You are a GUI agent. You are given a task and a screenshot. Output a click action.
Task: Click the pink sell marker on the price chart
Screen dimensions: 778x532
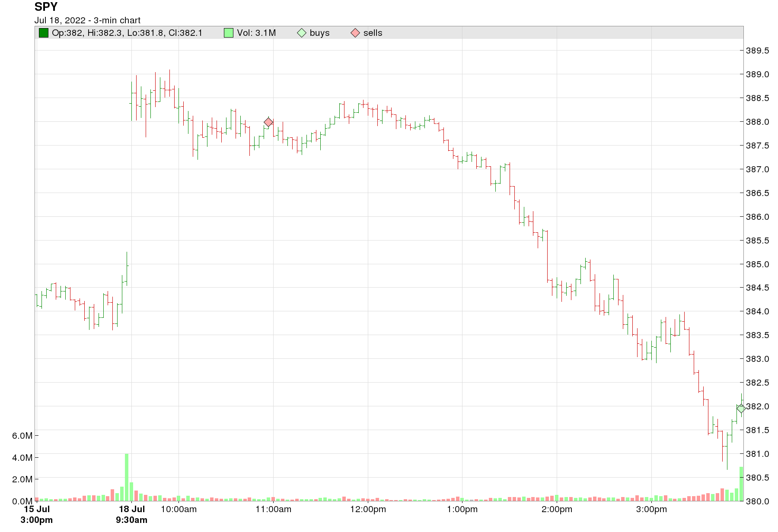point(268,122)
